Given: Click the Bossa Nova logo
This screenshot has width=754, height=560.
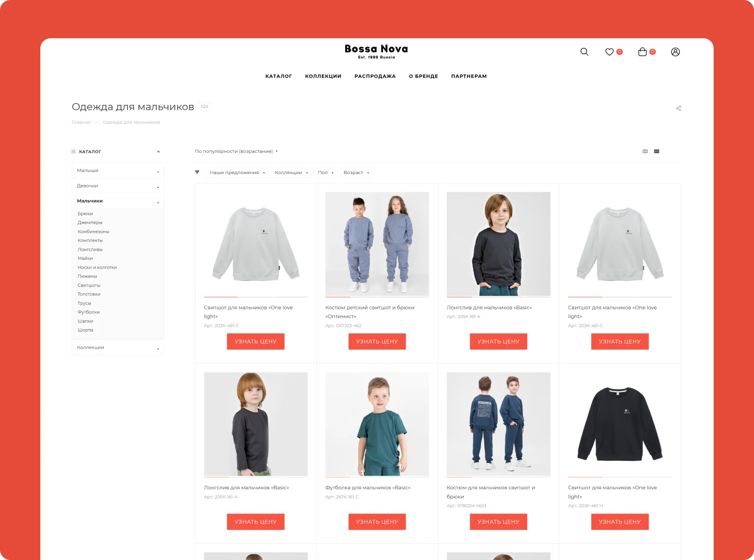Looking at the screenshot, I should click(x=376, y=51).
